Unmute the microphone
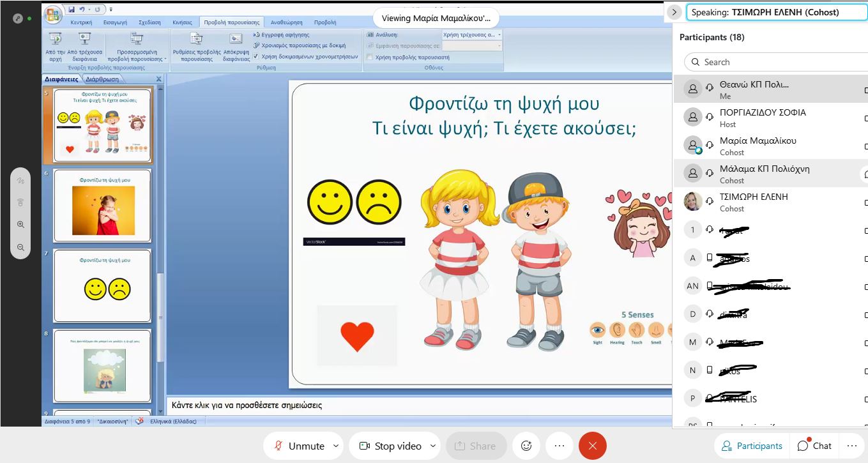The width and height of the screenshot is (868, 463). pos(300,446)
